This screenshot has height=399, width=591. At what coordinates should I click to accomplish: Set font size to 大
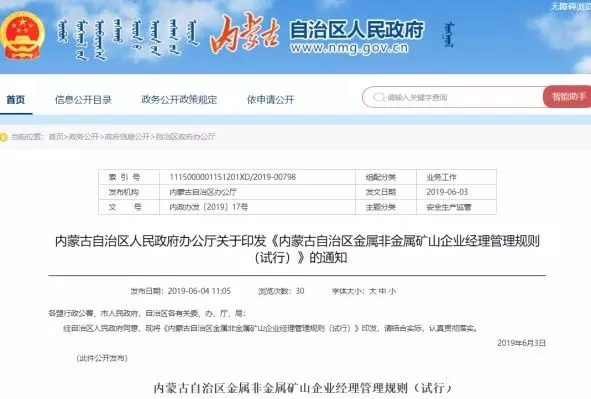(x=372, y=291)
